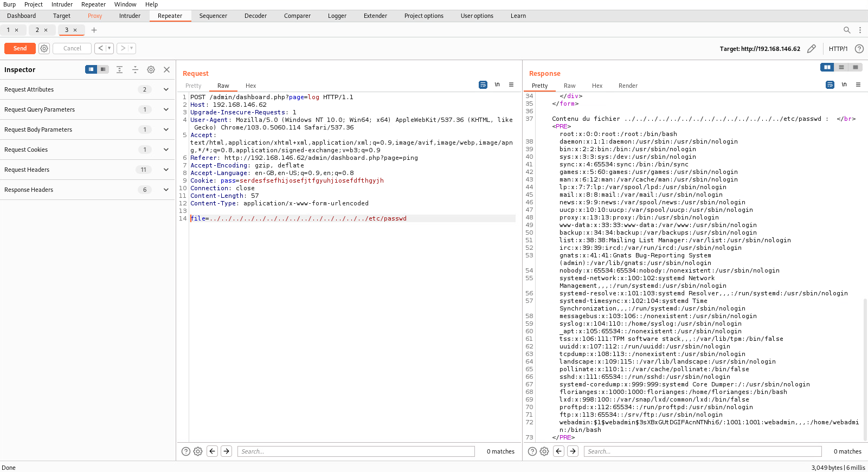The height and width of the screenshot is (472, 868).
Task: Open the Logger tool tab
Action: coord(337,16)
